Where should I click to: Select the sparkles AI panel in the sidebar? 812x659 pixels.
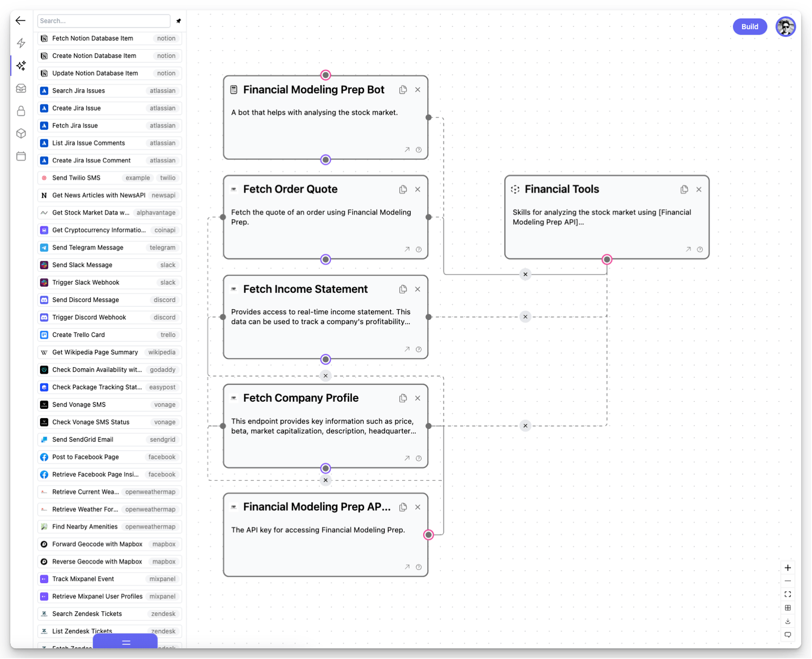[21, 66]
